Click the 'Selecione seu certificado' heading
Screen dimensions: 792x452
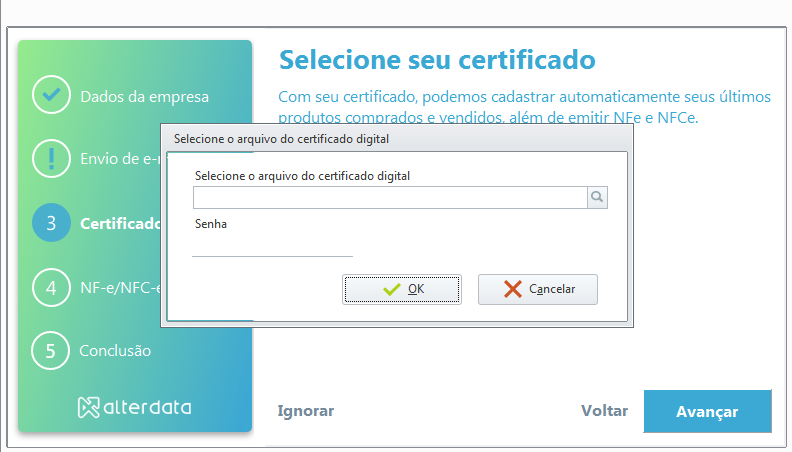click(437, 60)
